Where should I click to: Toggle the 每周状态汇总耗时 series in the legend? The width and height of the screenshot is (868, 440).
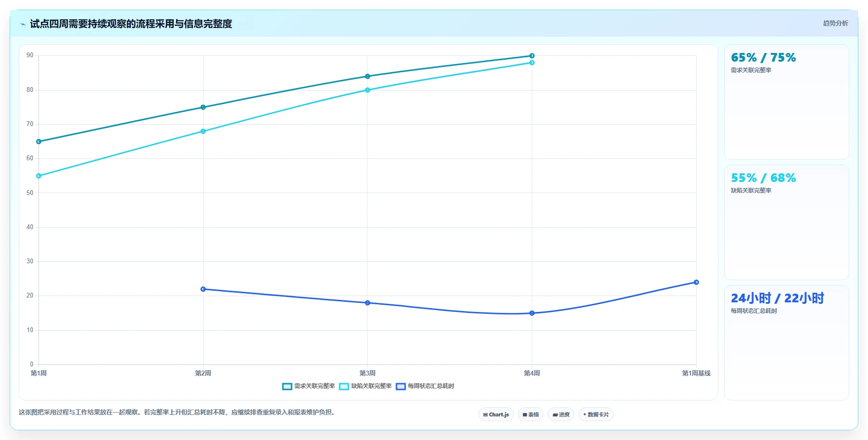[x=425, y=386]
